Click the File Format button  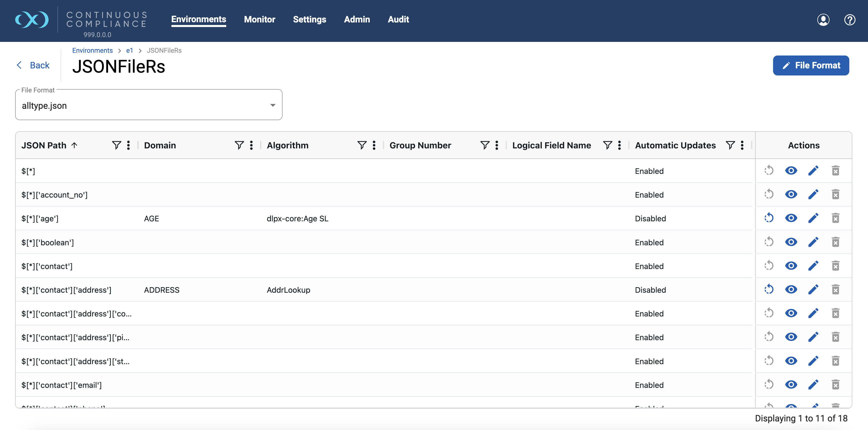click(x=811, y=65)
